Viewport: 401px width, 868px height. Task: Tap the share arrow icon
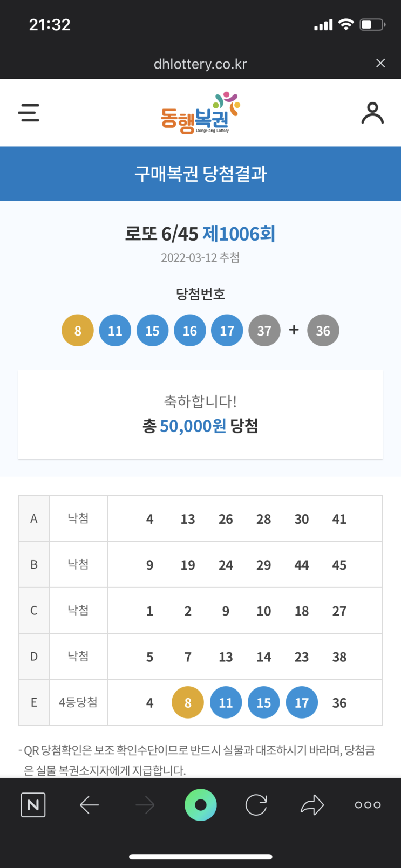[312, 805]
